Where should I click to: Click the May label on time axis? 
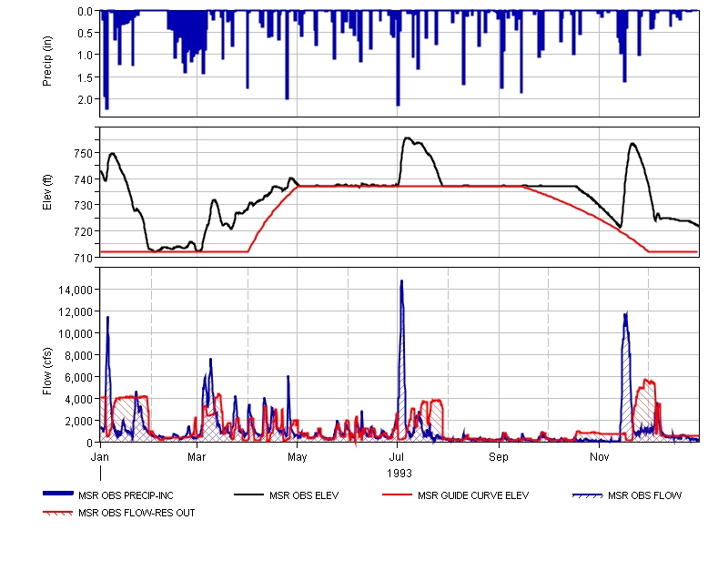298,457
